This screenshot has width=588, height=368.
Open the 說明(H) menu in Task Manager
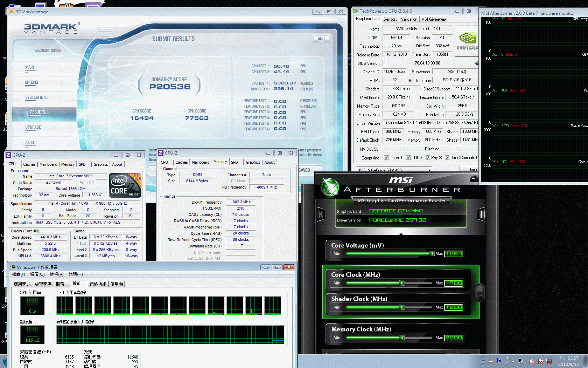[x=76, y=274]
